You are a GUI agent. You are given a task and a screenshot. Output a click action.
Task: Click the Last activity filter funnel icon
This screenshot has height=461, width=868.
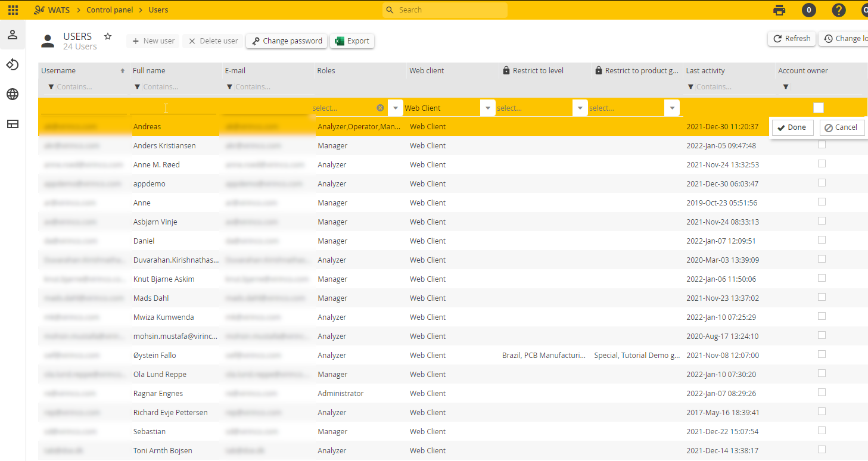tap(690, 87)
